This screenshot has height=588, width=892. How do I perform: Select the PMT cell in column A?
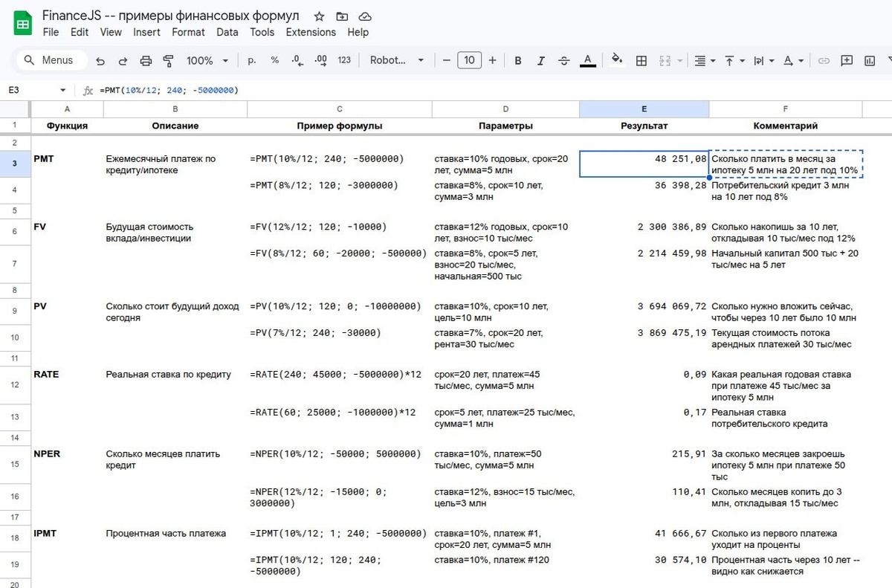(67, 164)
